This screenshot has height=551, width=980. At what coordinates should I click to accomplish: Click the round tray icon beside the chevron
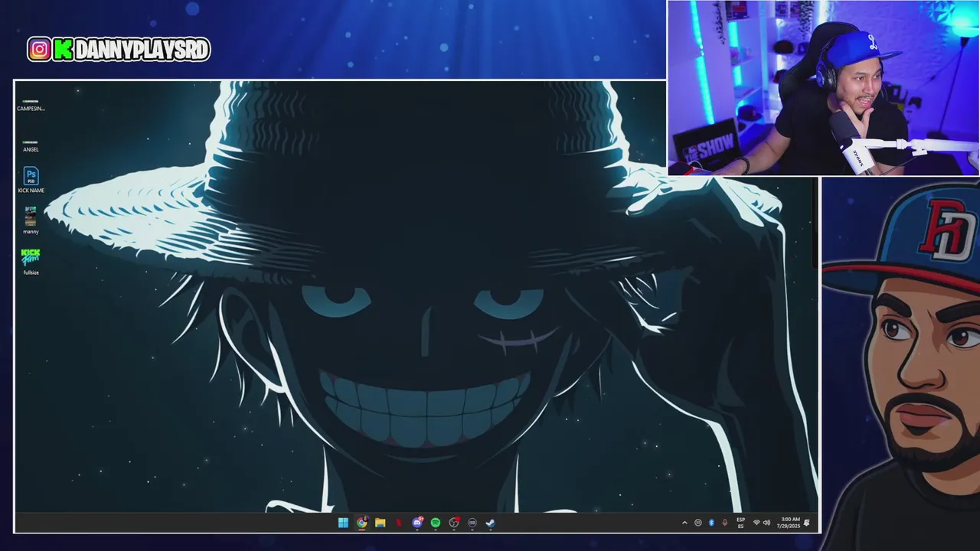coord(697,523)
